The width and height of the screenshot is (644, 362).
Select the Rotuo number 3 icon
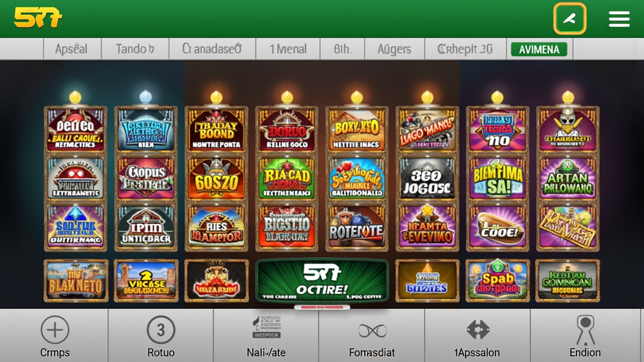[160, 330]
